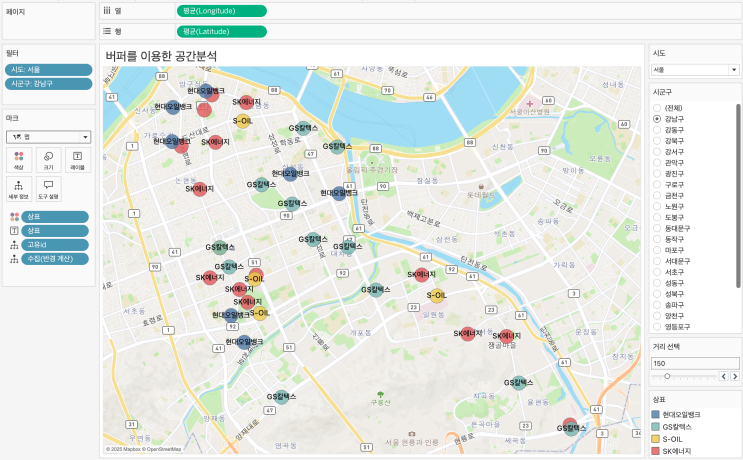Open the marks type dropdown showing 맵
The height and width of the screenshot is (460, 743).
click(x=48, y=137)
